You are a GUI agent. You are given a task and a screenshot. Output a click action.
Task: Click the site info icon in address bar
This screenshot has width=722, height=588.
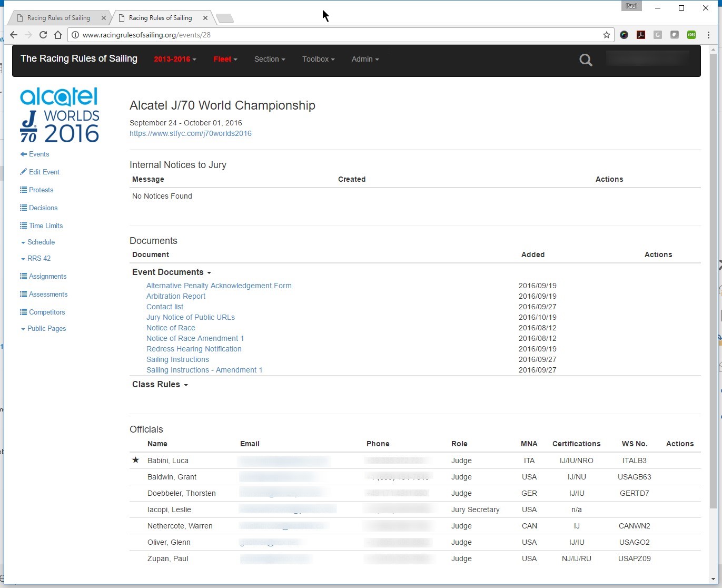(75, 35)
